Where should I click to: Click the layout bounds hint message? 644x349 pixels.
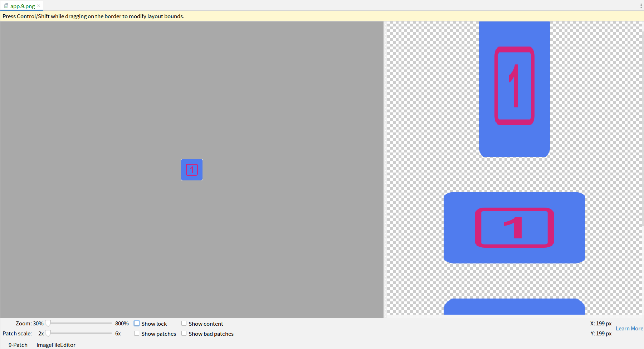tap(93, 16)
